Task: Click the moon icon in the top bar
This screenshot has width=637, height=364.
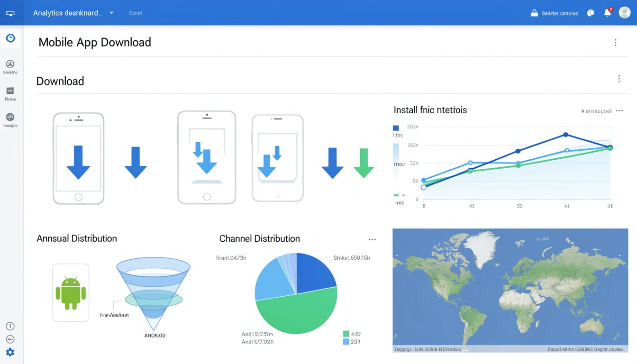Action: tap(590, 13)
